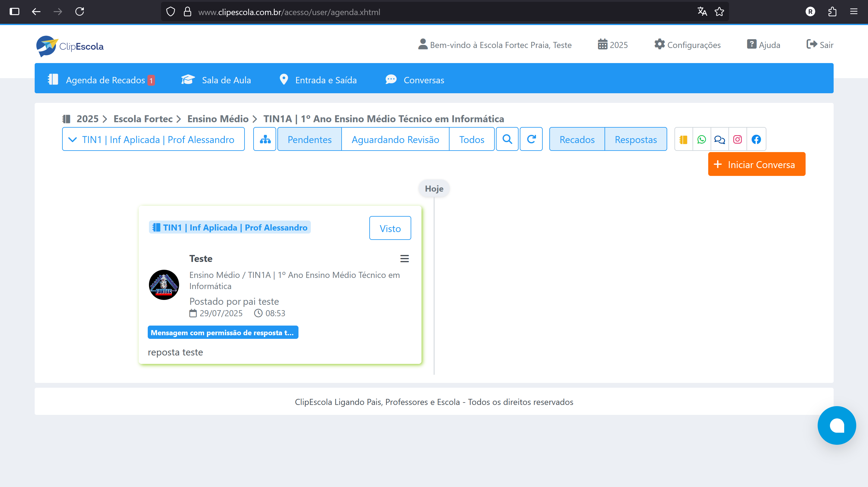Click the Facebook icon

(x=756, y=139)
